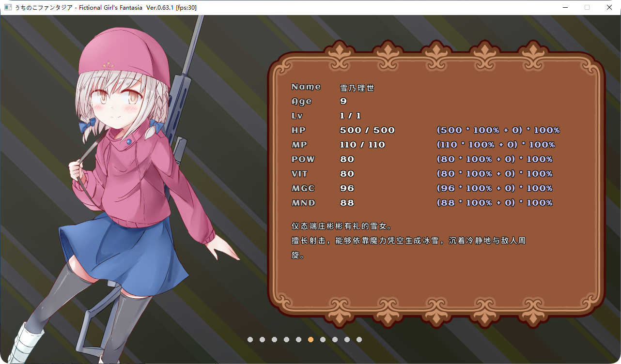Click the window title text Ver.0.63.1
The height and width of the screenshot is (364, 621).
[160, 7]
